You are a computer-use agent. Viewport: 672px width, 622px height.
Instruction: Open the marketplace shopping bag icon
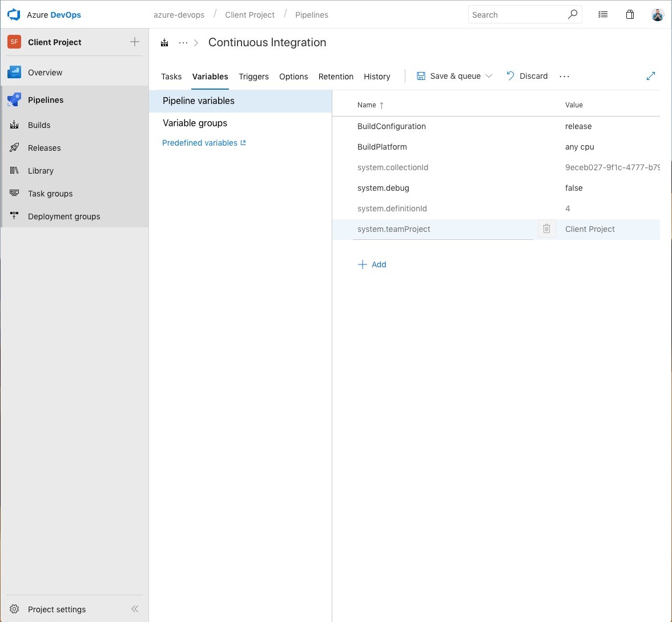click(630, 15)
